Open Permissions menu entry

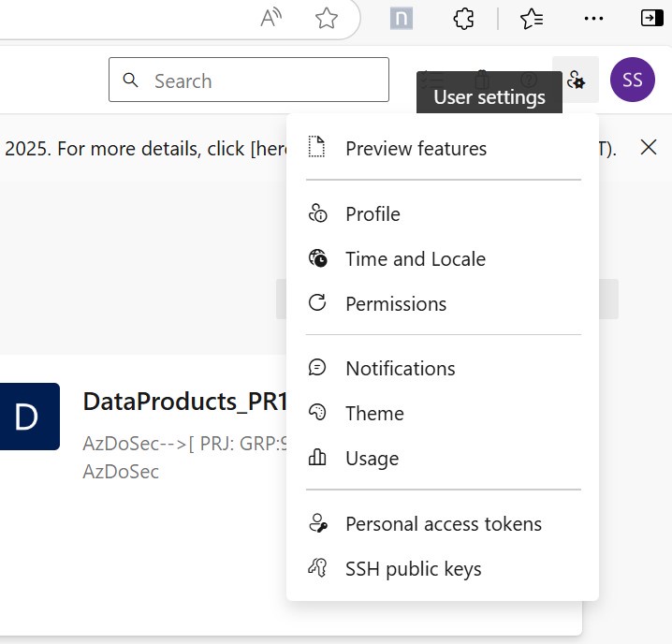pyautogui.click(x=443, y=304)
